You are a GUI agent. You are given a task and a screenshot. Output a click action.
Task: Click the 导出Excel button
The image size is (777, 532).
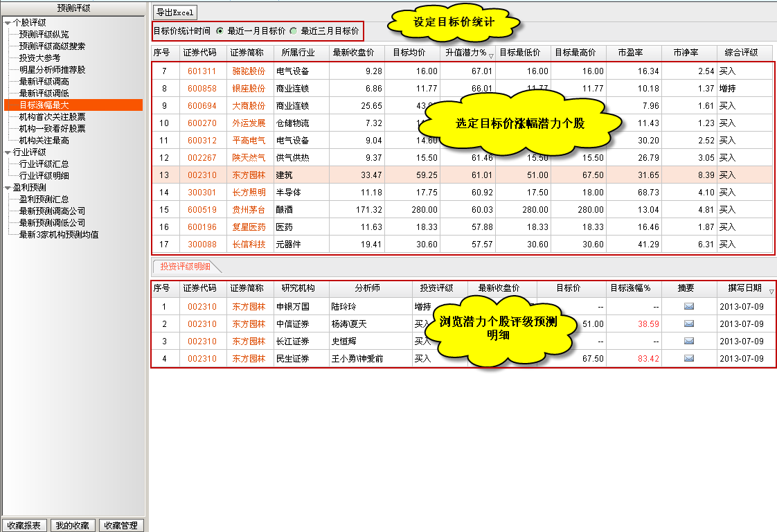pos(175,12)
